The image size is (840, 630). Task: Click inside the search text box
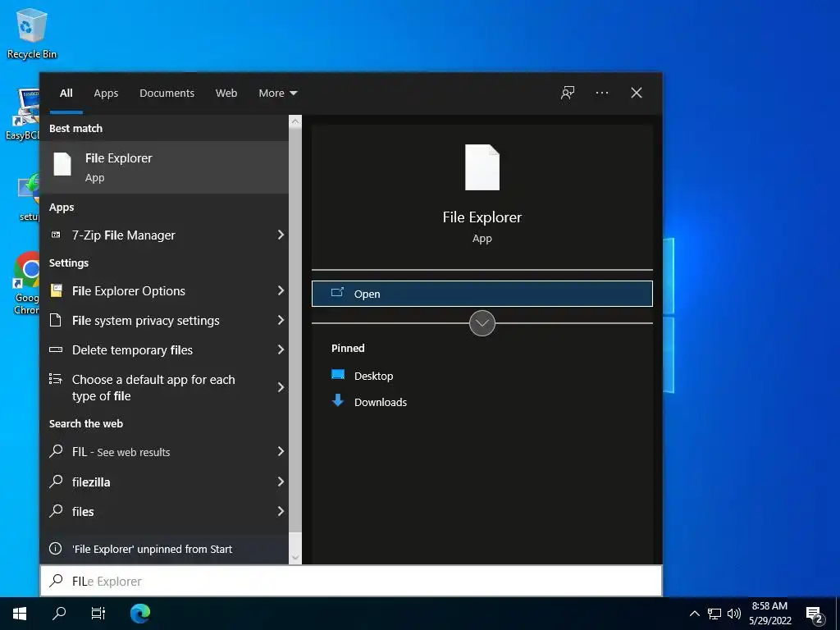[351, 581]
